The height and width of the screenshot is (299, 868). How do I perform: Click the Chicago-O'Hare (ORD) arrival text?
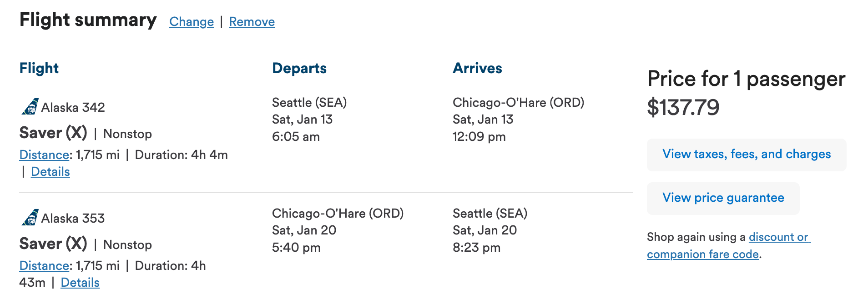[x=518, y=102]
